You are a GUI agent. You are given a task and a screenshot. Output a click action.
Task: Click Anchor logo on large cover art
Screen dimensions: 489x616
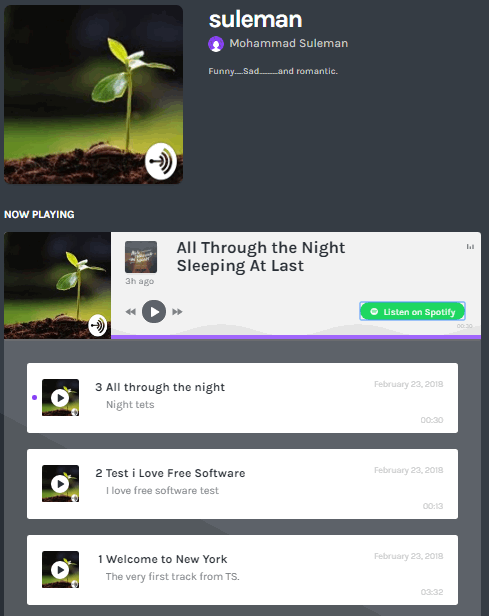[161, 161]
